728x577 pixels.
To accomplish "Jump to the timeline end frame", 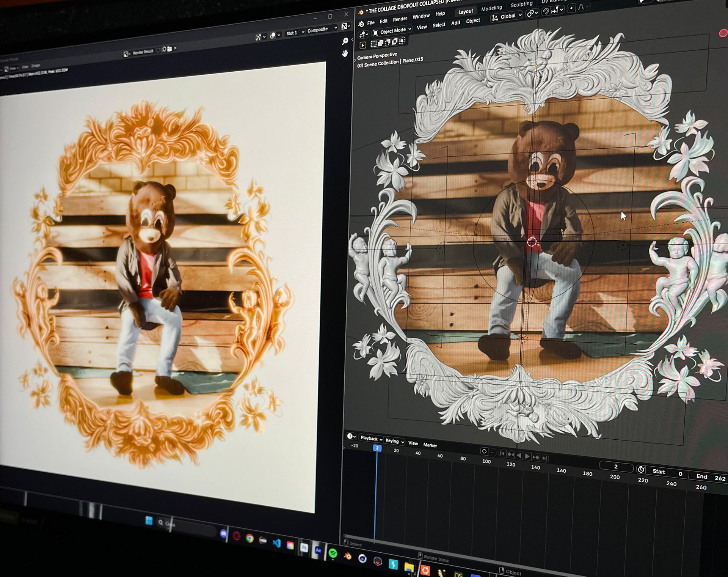I will click(x=544, y=458).
